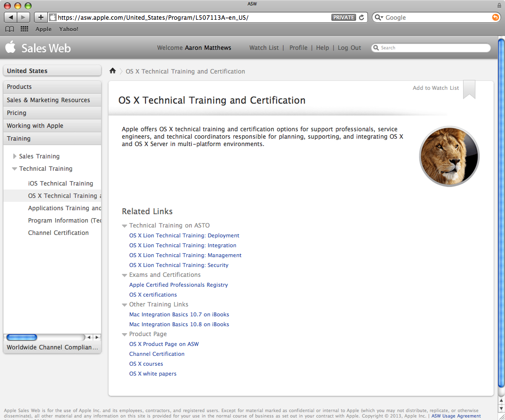Image resolution: width=505 pixels, height=420 pixels.
Task: Select iOS Technical Training
Action: click(61, 184)
